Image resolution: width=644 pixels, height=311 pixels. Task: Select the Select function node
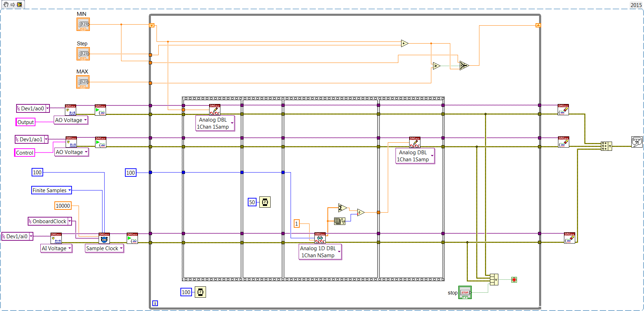[464, 65]
